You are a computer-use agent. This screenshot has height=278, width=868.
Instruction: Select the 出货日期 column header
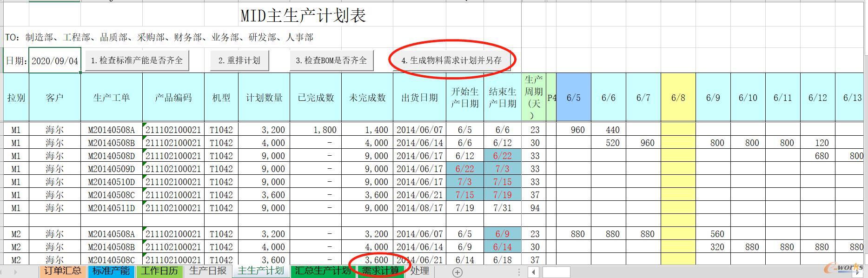419,98
